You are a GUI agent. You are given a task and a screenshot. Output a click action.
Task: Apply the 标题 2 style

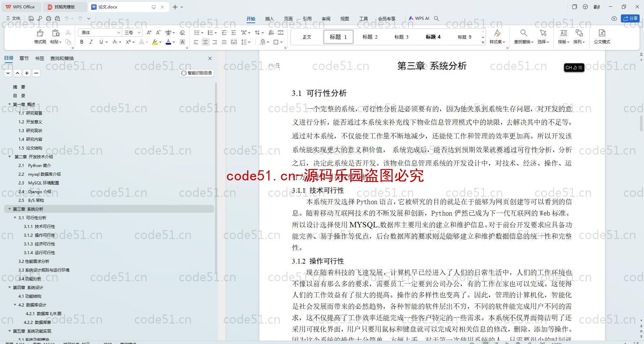pos(370,37)
